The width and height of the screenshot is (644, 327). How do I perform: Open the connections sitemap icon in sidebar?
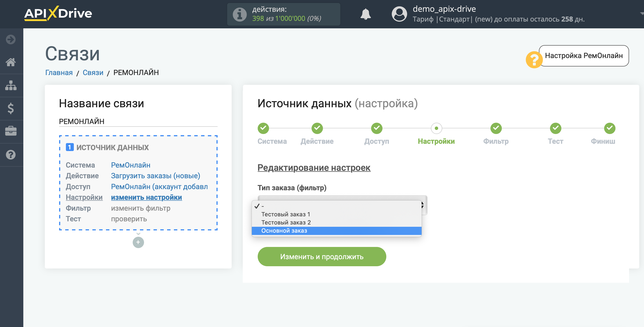pyautogui.click(x=11, y=85)
